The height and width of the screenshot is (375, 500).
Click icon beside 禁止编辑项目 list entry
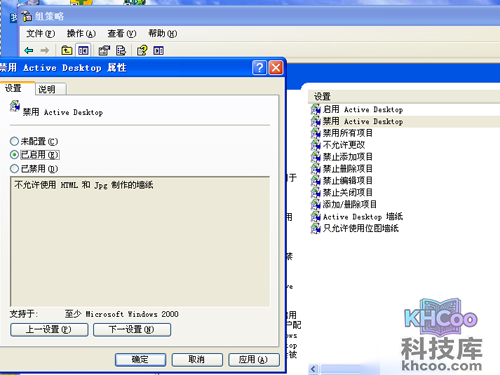tap(316, 181)
